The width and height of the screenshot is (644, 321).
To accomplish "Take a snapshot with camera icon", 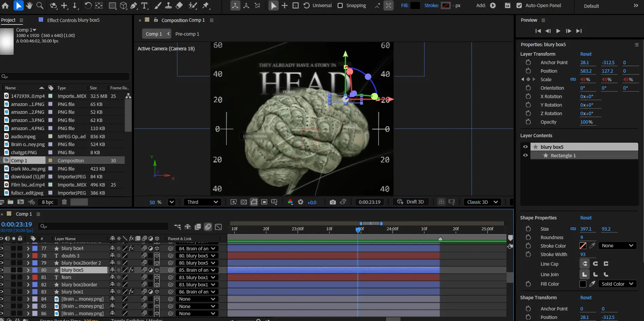I will pyautogui.click(x=333, y=202).
